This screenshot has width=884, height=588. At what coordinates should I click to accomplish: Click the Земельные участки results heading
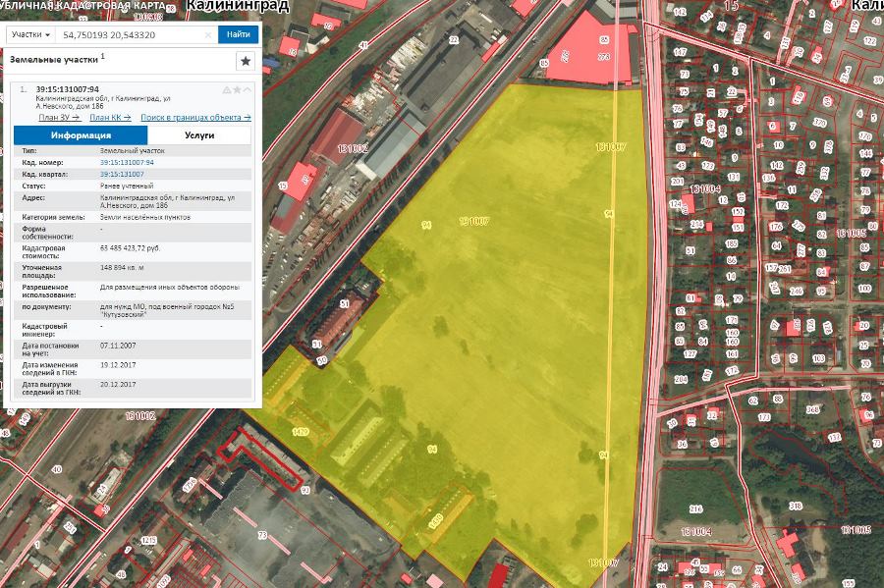point(54,59)
